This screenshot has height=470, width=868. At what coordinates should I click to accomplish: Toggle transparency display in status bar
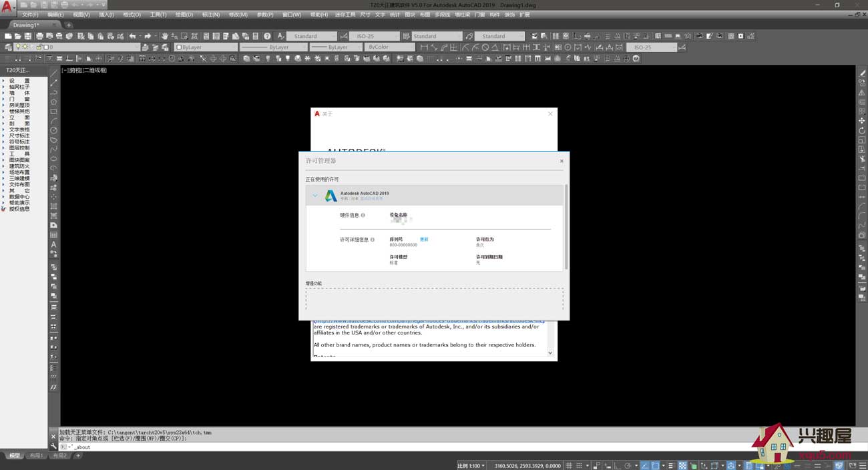(682, 465)
